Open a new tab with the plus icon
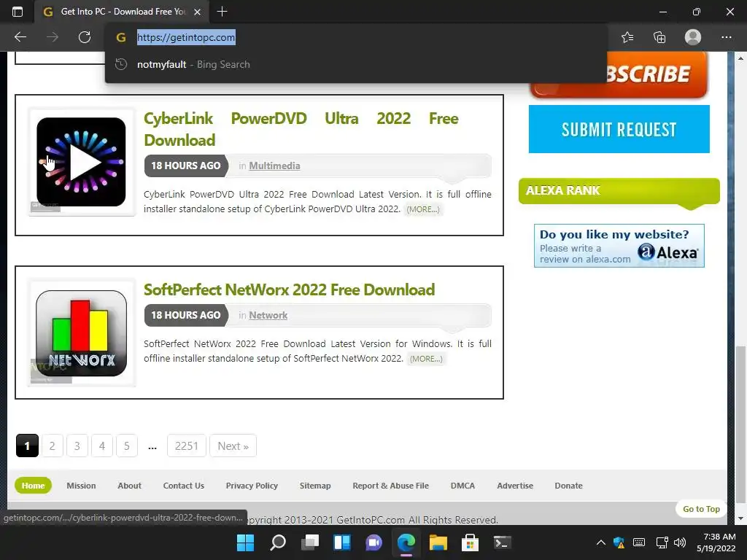This screenshot has width=747, height=560. pos(222,12)
